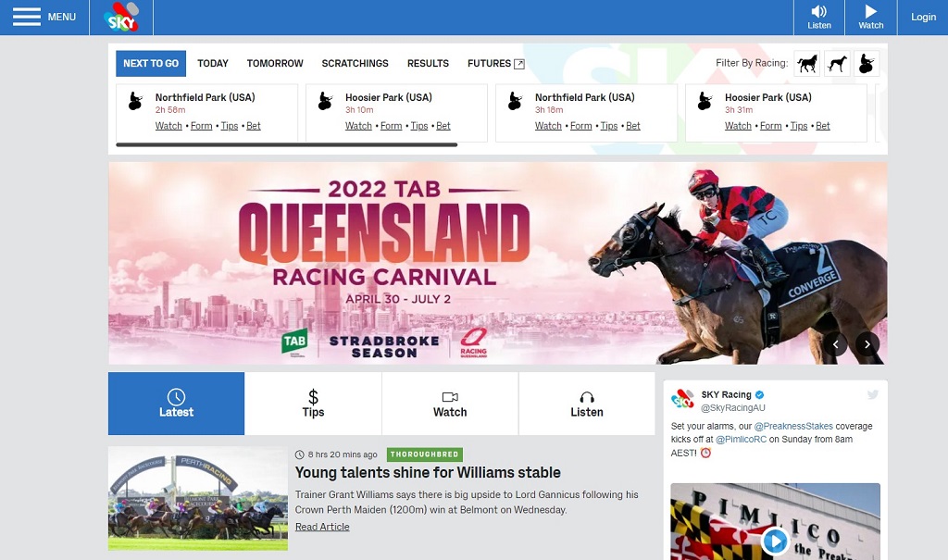
Task: Go to next carousel banner slide
Action: 867,344
